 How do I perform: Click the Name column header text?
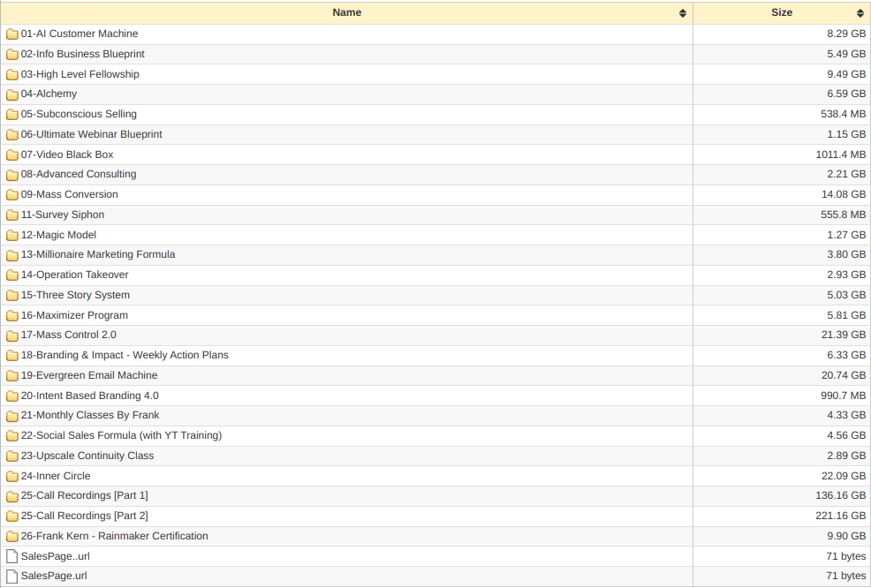(347, 12)
